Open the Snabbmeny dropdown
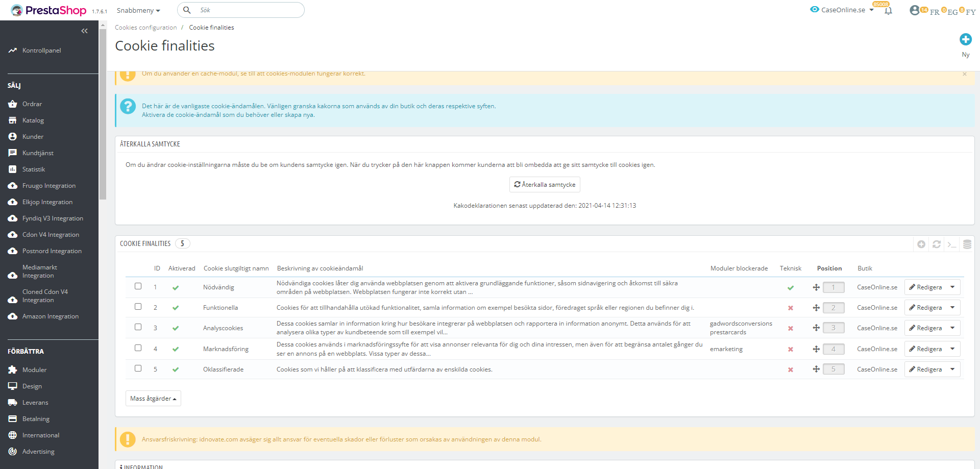The image size is (980, 469). pyautogui.click(x=138, y=11)
